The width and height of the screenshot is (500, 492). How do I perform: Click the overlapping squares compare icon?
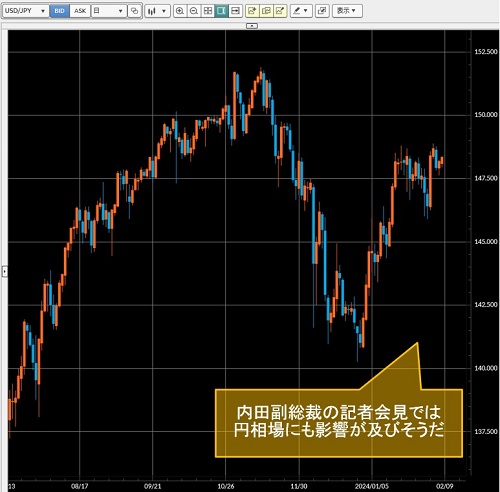[x=134, y=11]
